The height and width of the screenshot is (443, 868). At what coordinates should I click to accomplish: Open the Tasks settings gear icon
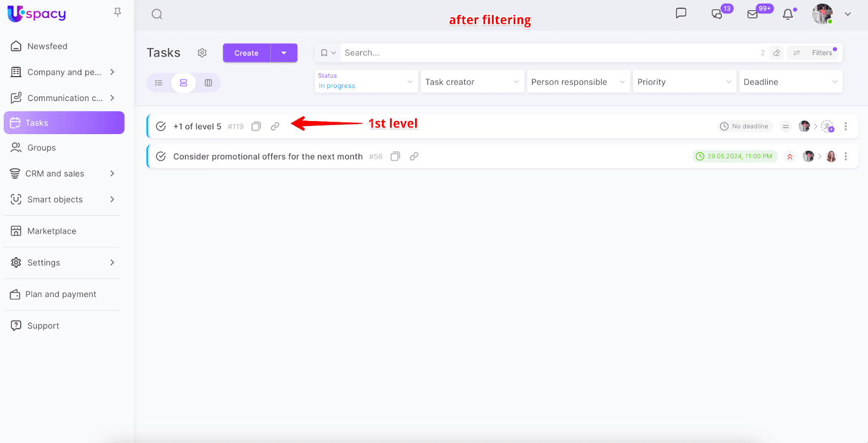coord(202,53)
